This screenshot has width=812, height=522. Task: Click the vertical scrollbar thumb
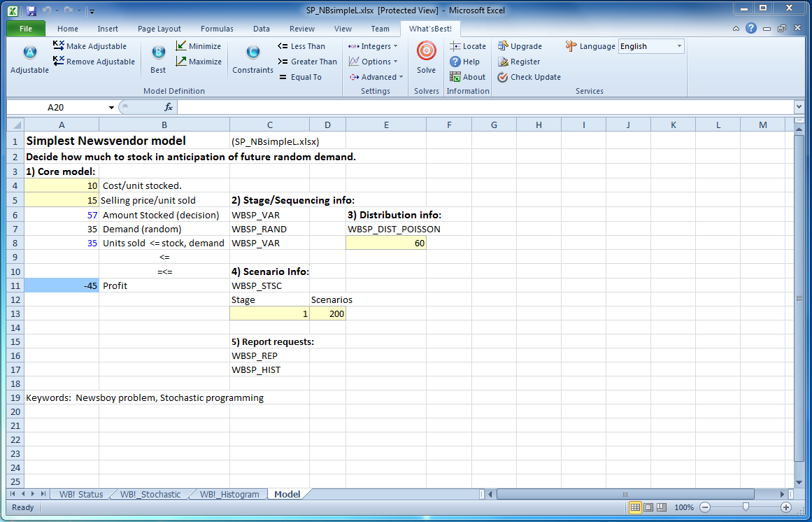pos(798,299)
